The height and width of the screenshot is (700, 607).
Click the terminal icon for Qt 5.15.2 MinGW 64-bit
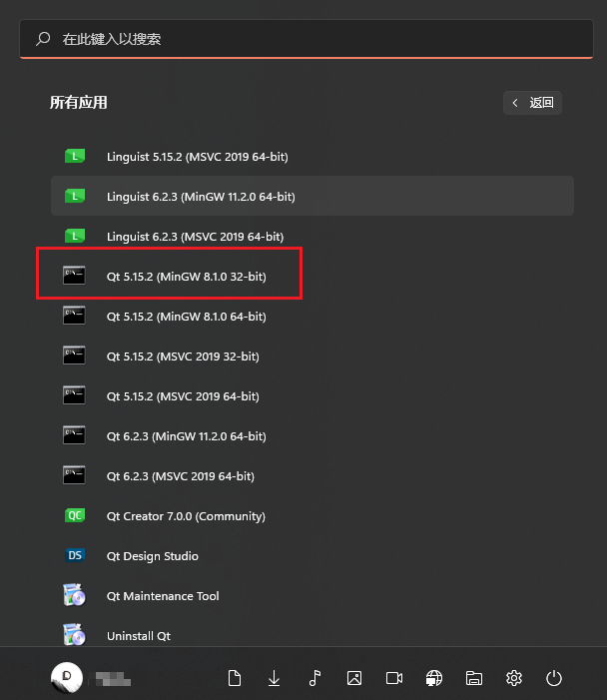[x=74, y=316]
